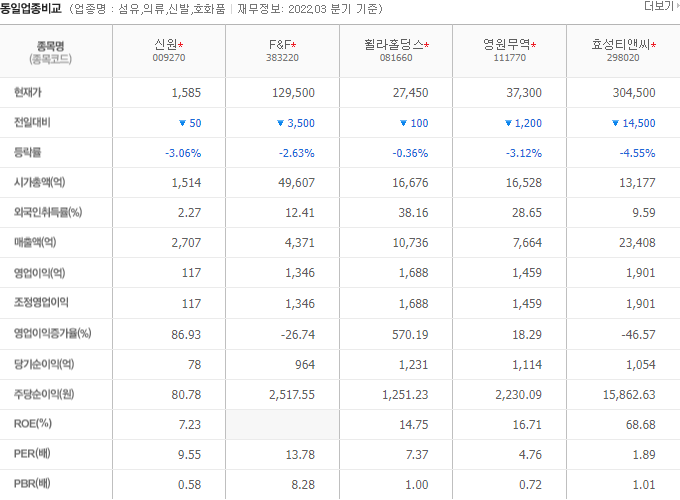Click the 전일대비 row label
This screenshot has width=680, height=500.
[x=32, y=123]
